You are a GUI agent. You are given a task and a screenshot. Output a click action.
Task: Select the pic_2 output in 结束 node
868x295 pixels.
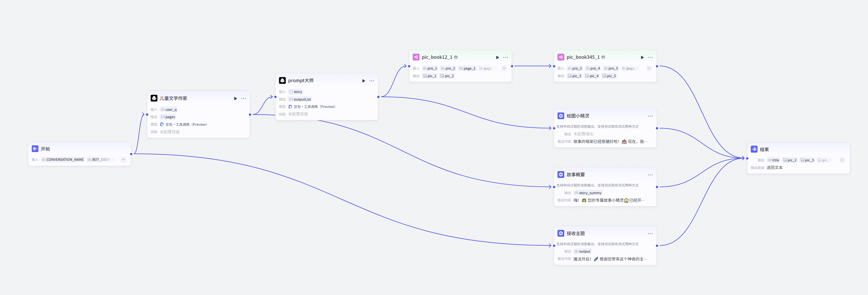(790, 160)
